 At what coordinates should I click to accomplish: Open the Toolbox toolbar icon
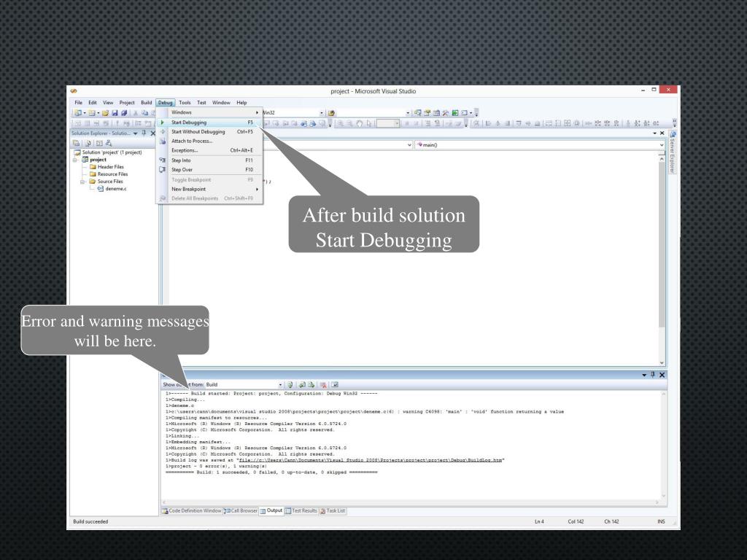pos(445,113)
